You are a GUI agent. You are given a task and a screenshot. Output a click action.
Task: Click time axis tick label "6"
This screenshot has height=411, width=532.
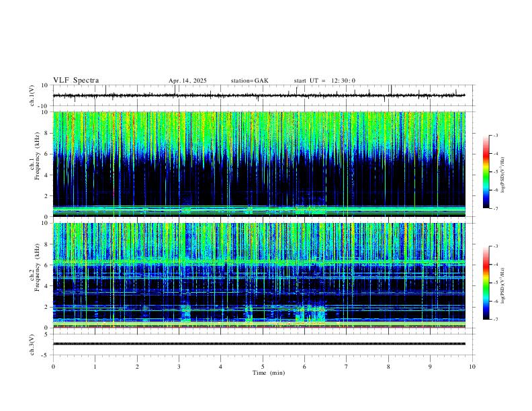point(305,367)
